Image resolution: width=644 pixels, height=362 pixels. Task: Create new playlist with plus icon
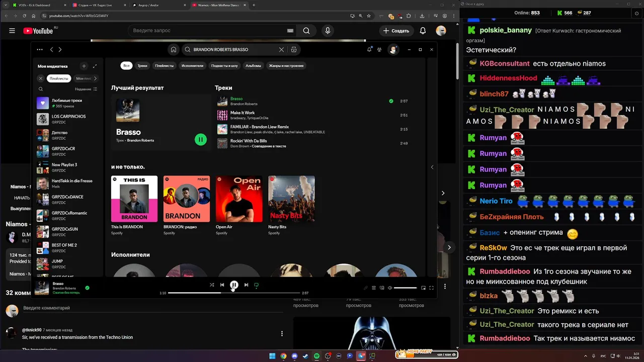[x=84, y=66]
